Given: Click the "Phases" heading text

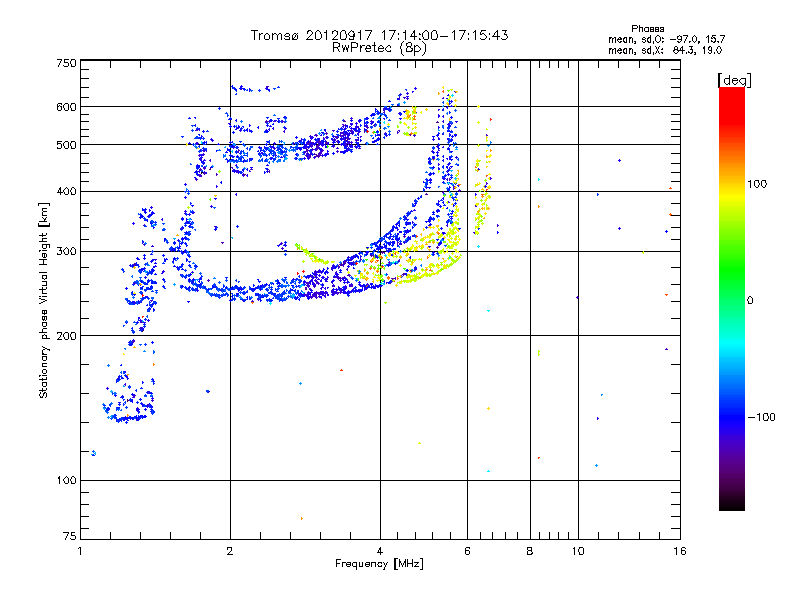Looking at the screenshot, I should [x=647, y=29].
